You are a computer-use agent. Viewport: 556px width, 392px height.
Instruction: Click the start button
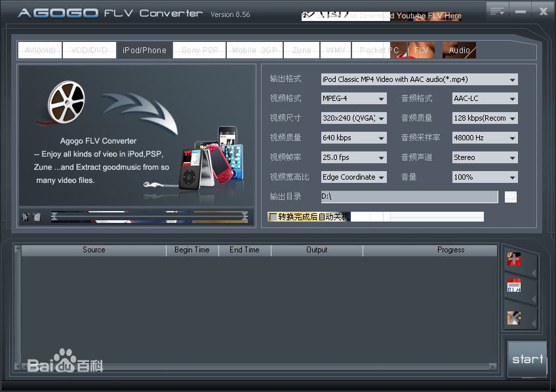point(527,359)
